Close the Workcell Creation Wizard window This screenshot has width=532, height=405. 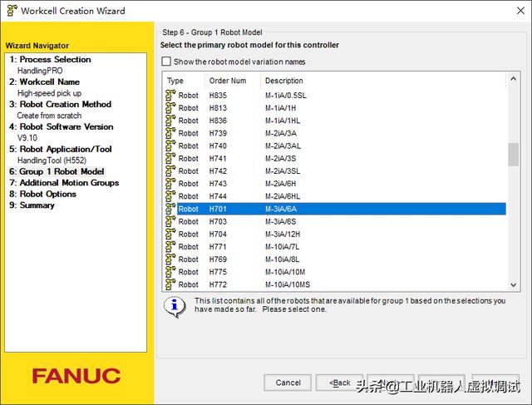click(x=520, y=11)
